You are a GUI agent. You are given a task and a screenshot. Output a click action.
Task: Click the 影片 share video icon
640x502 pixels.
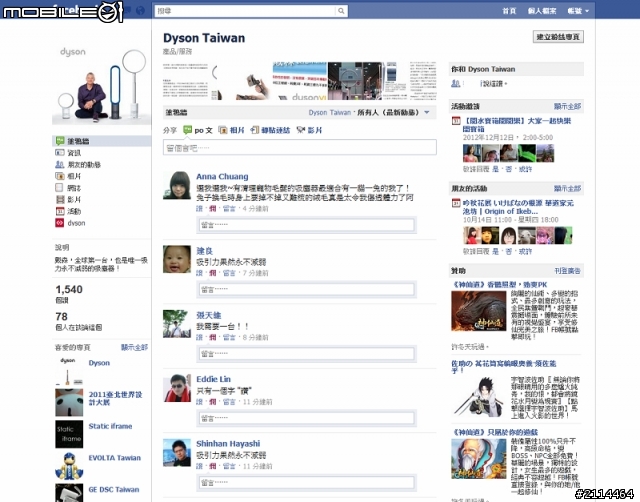click(x=301, y=130)
